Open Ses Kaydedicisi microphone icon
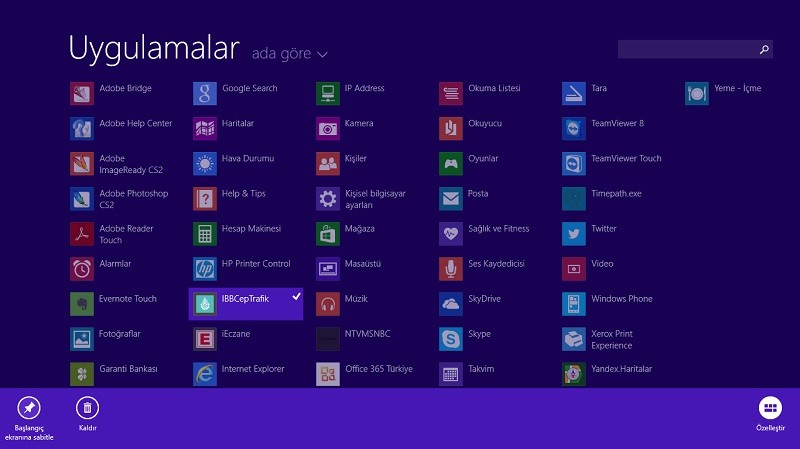800x449 pixels. click(451, 269)
